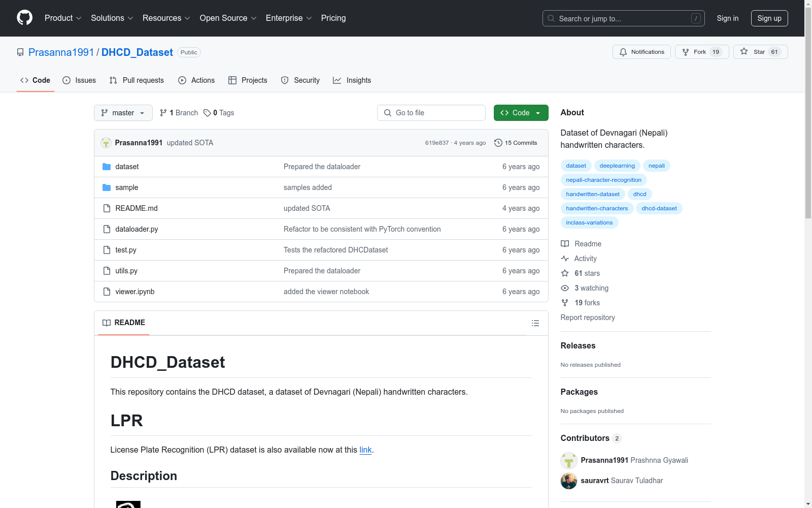Click Prasanna1991 contributor avatar
This screenshot has height=508, width=812.
pyautogui.click(x=569, y=460)
